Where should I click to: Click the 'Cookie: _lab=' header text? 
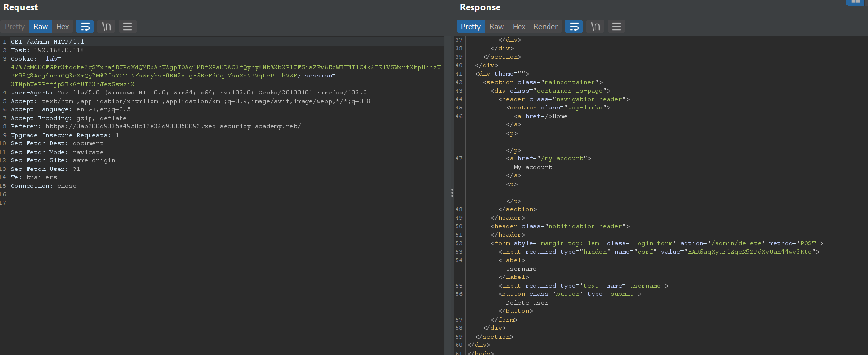pyautogui.click(x=36, y=59)
